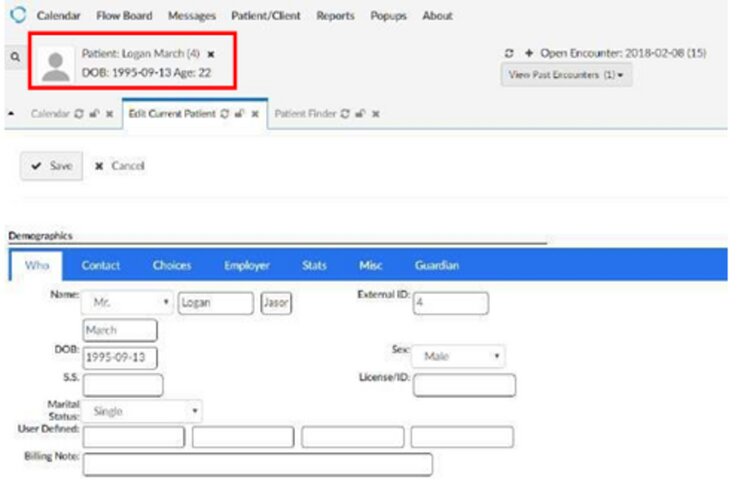Viewport: 750px width, 500px height.
Task: Expand View Past Encounters dropdown
Action: tap(566, 76)
